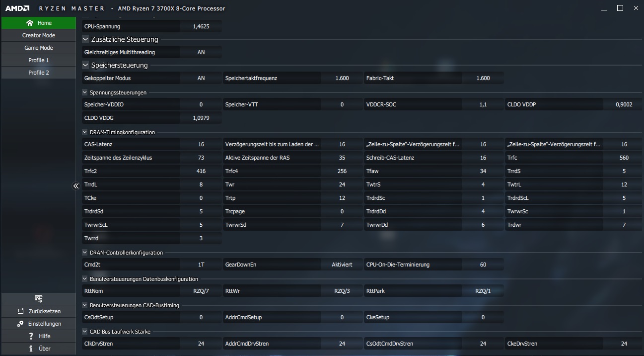Click the CsOdtCmdDrvStren label
644x356 pixels.
coord(390,344)
